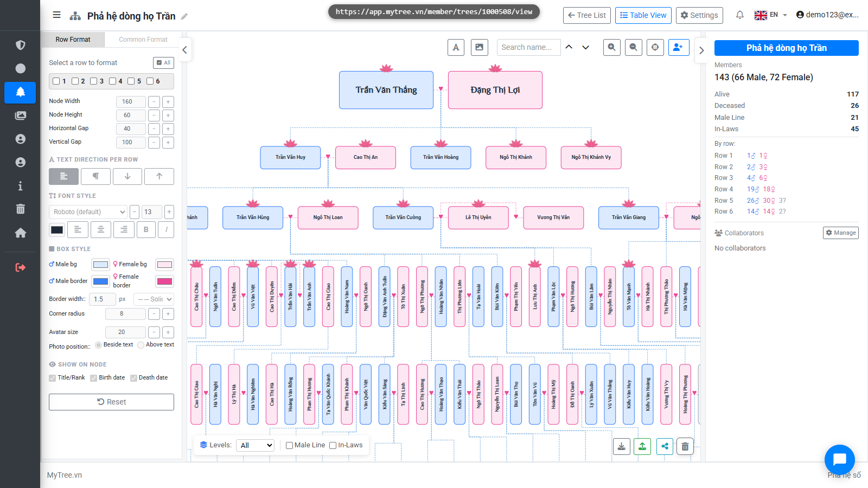Image resolution: width=868 pixels, height=488 pixels.
Task: Go to previous search result
Action: pyautogui.click(x=569, y=47)
